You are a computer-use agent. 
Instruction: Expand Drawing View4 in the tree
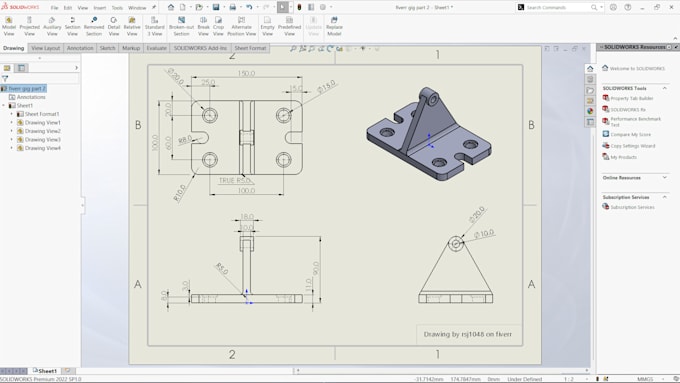(x=11, y=148)
